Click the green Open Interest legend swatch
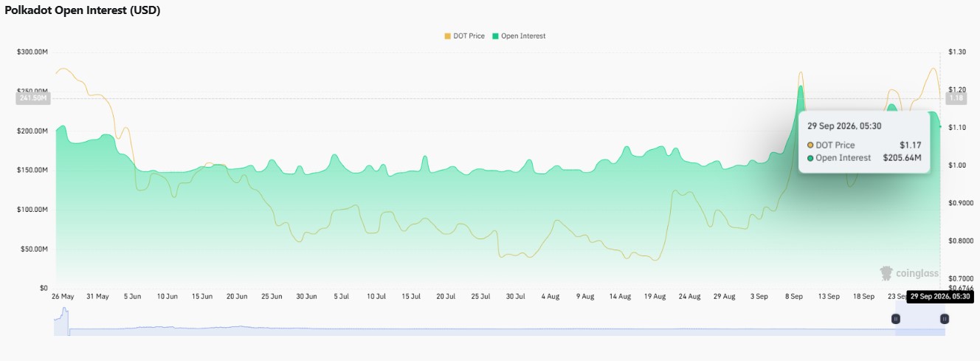The image size is (980, 361). pyautogui.click(x=496, y=35)
